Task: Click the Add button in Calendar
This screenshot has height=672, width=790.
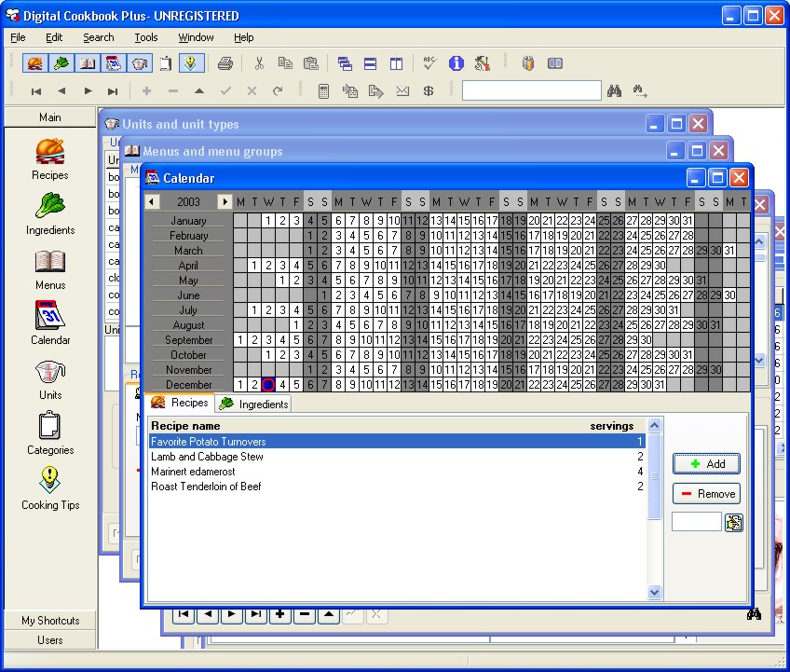Action: [x=706, y=464]
